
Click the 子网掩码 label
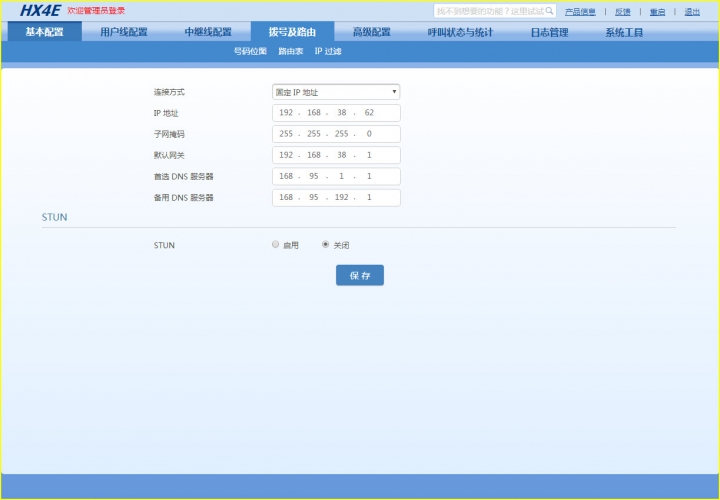coord(169,135)
